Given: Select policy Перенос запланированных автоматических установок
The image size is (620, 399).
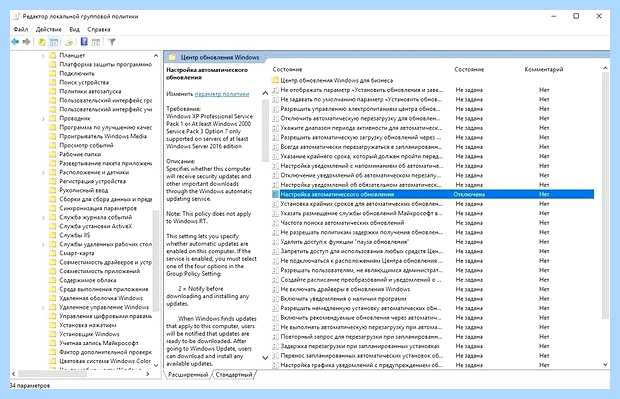Looking at the screenshot, I should coord(362,356).
